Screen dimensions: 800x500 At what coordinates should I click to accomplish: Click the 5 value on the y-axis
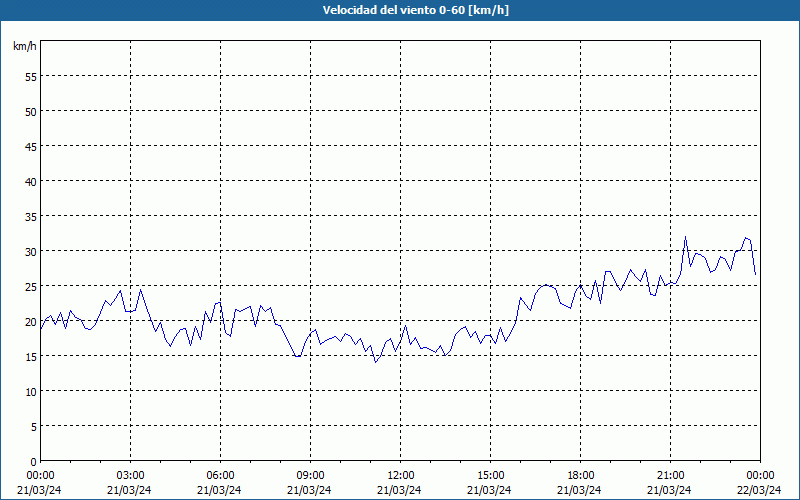coord(34,427)
